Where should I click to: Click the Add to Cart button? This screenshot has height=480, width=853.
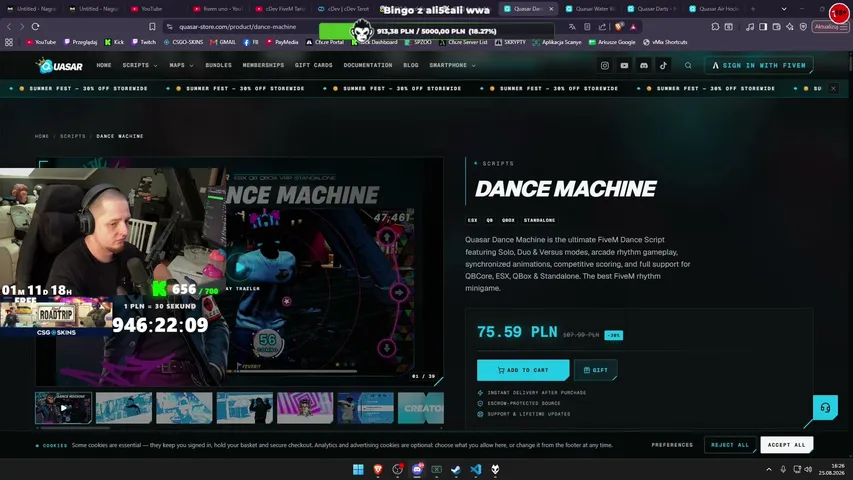(x=523, y=370)
